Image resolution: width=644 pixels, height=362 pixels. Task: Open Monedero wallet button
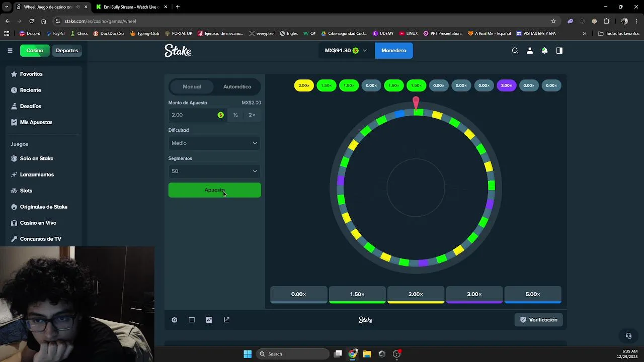[394, 50]
